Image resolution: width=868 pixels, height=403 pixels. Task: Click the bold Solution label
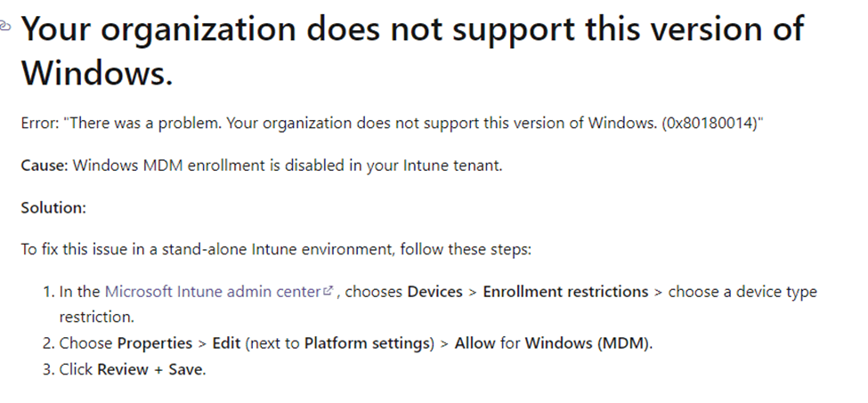point(53,207)
